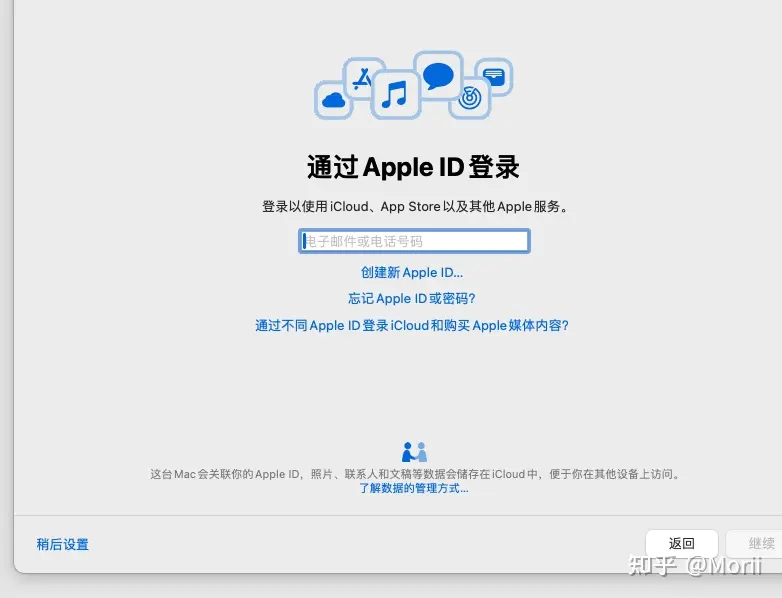782x598 pixels.
Task: Click 忘记 Apple ID 或密码? link
Action: tap(411, 298)
